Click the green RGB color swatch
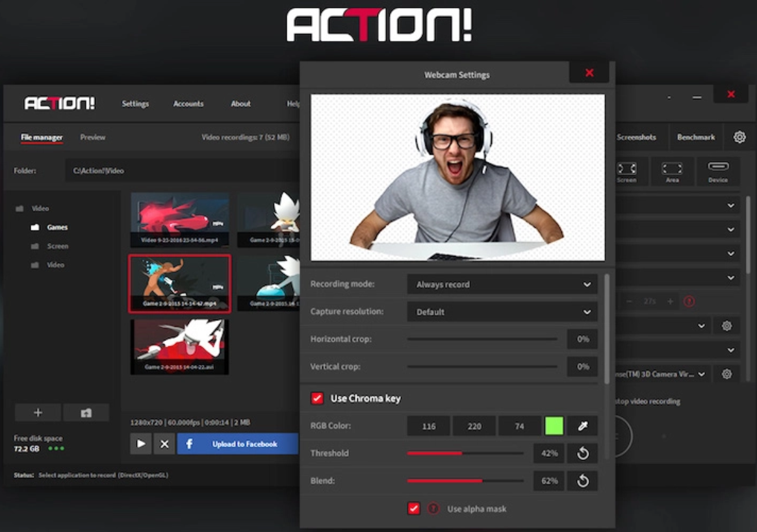This screenshot has height=532, width=757. 554,426
